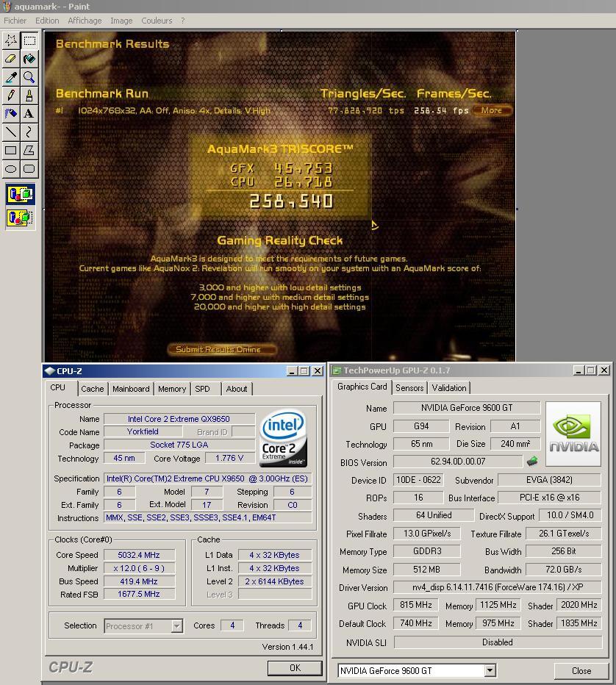Viewport: 616px width, 685px height.
Task: Activate the Airbrush spray tool
Action: 11,114
